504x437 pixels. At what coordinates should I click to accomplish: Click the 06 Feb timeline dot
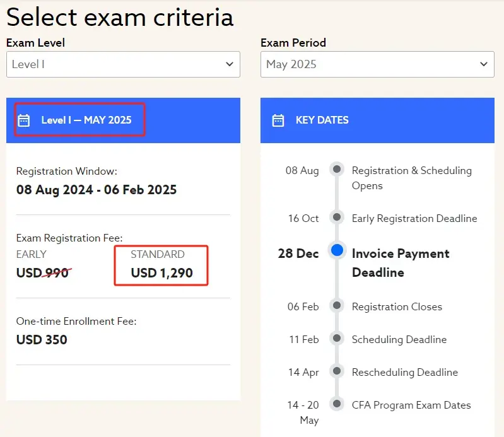click(337, 306)
